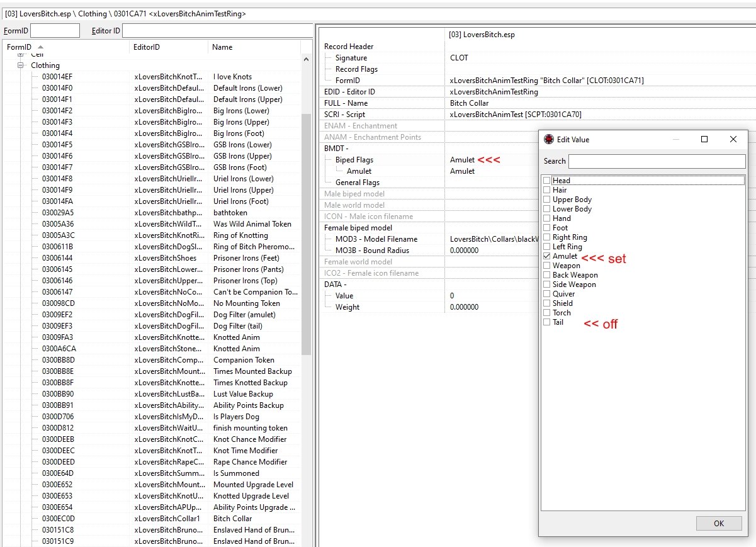Check the Weapon flag
Screen dimensions: 756x547
[x=547, y=266]
